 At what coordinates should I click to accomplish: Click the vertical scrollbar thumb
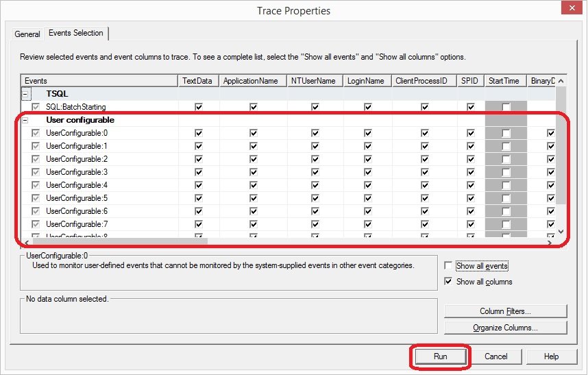[x=561, y=145]
